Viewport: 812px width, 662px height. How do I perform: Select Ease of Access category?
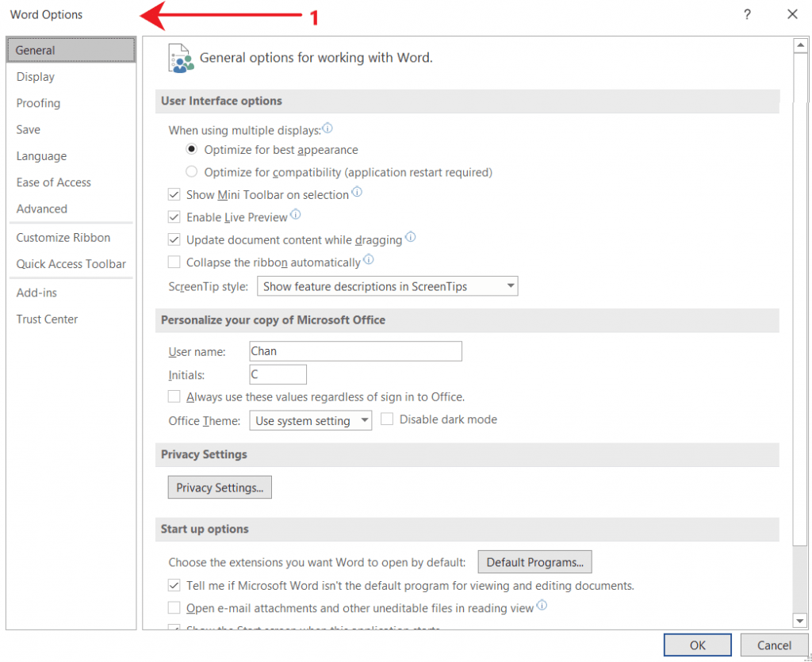(71, 182)
